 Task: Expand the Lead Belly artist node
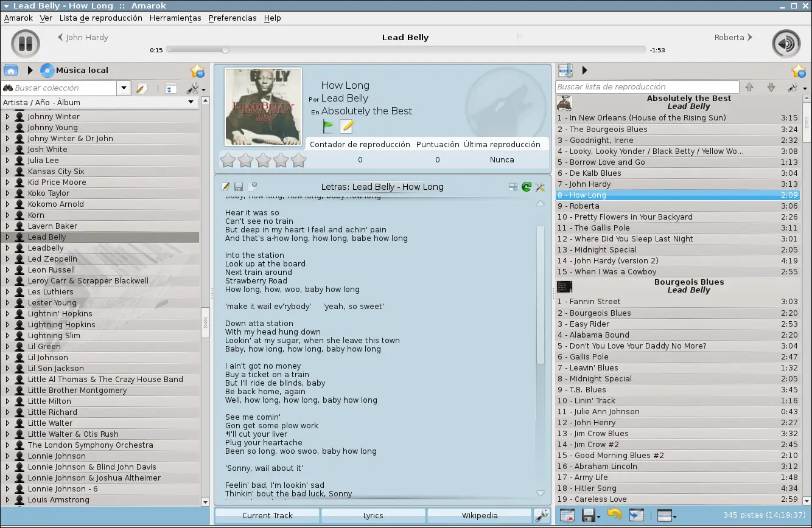click(x=7, y=237)
